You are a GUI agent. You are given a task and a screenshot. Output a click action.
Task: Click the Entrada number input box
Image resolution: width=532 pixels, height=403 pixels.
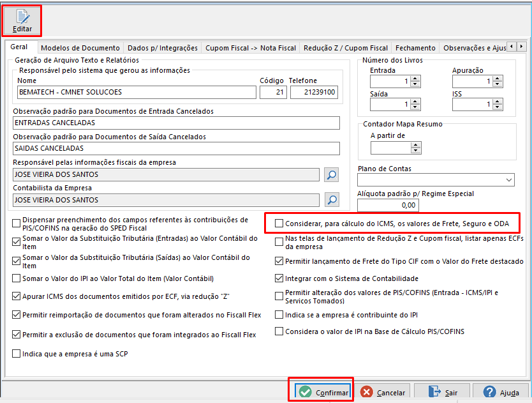pos(390,82)
